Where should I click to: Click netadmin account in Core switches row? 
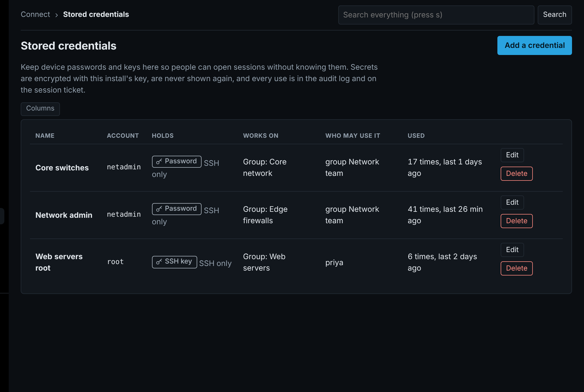coord(124,167)
